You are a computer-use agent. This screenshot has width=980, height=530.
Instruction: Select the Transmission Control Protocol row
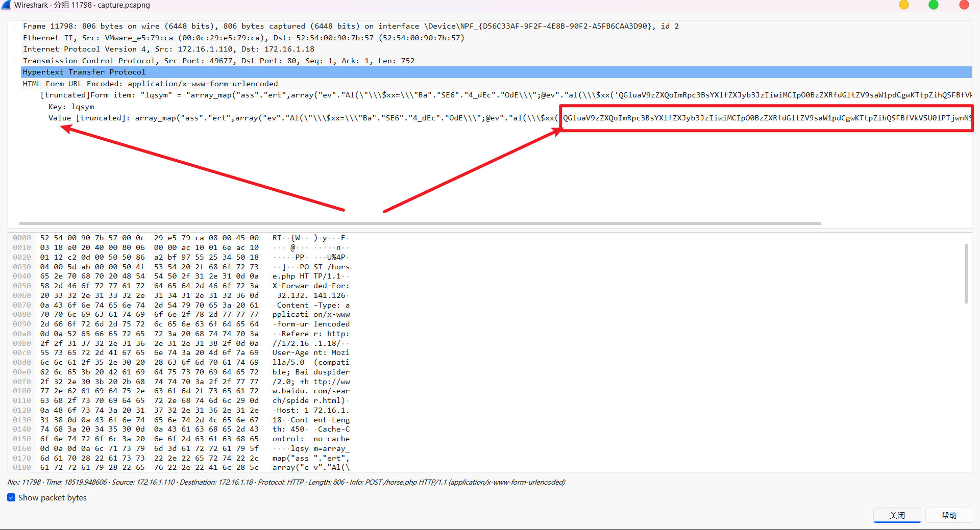click(496, 61)
